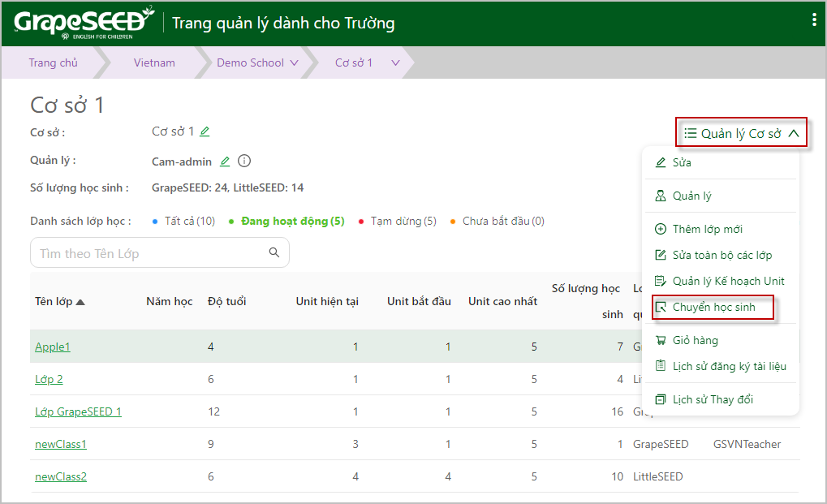Click the pencil icon for Sửa
The image size is (827, 504).
pyautogui.click(x=661, y=162)
